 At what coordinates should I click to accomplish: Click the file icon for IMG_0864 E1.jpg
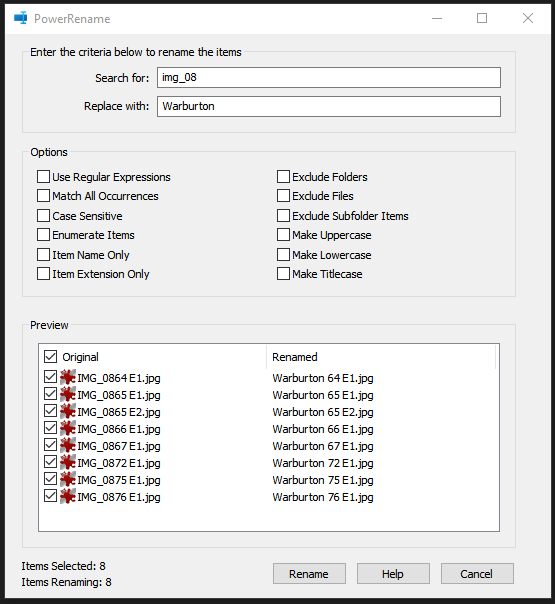(x=68, y=378)
